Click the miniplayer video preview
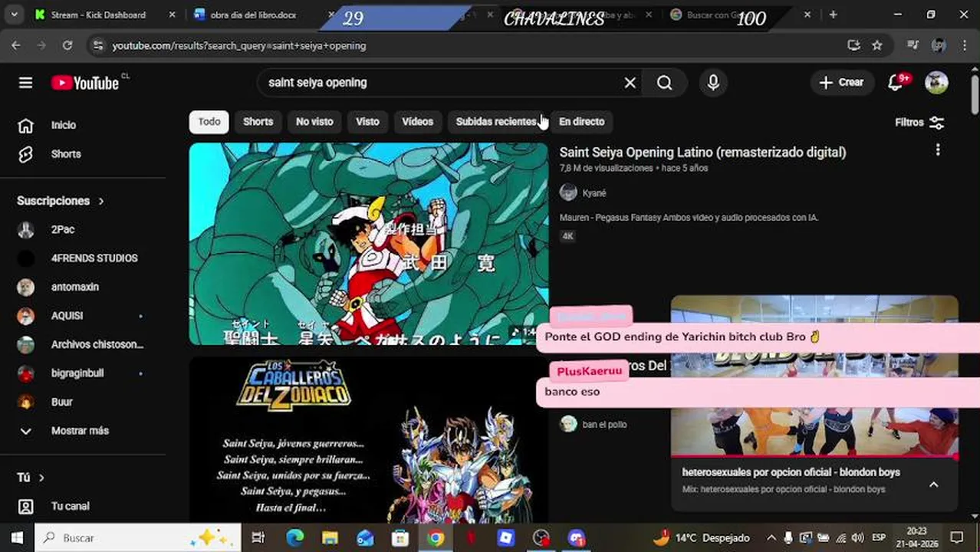Image resolution: width=980 pixels, height=552 pixels. 814,376
